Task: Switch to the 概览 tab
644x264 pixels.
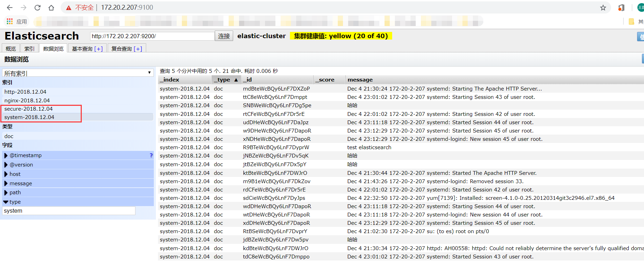Action: (11, 49)
